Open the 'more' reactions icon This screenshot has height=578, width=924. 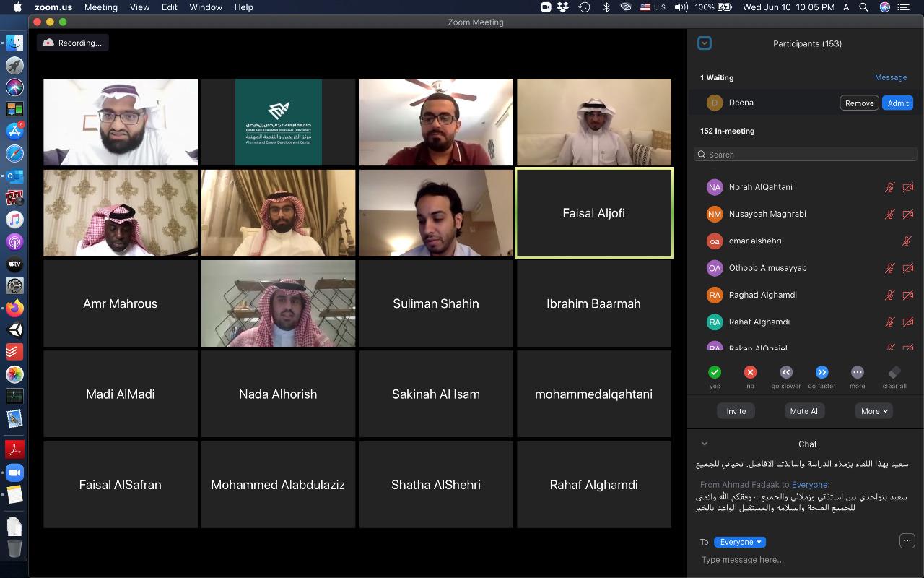[857, 373]
